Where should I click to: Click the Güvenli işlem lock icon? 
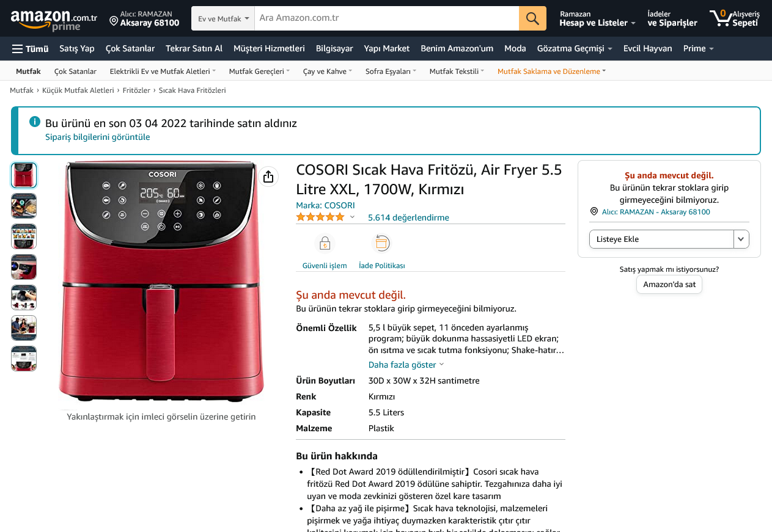tap(325, 244)
